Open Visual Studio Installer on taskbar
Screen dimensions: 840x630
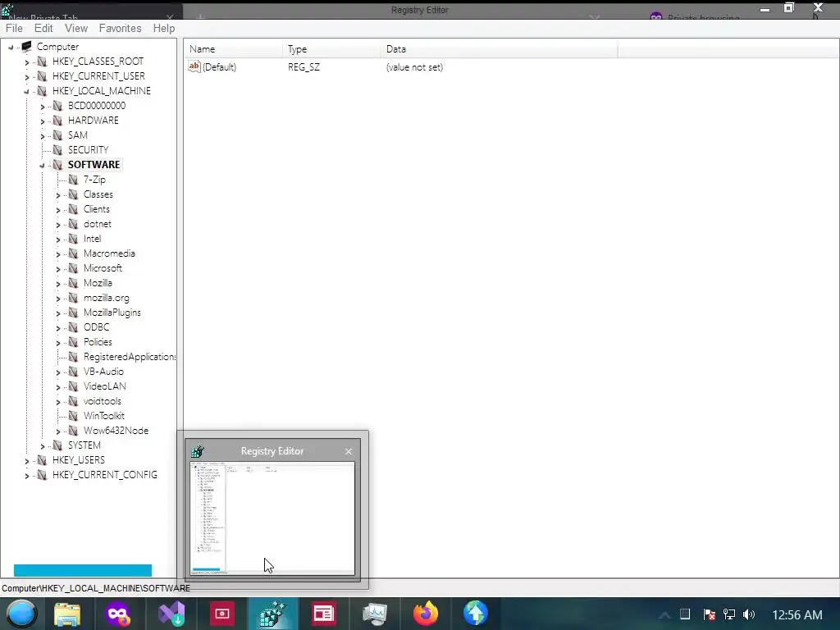(x=171, y=614)
